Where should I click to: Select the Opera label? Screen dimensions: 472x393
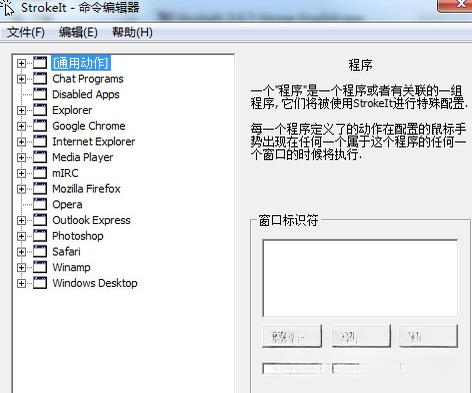click(x=67, y=204)
